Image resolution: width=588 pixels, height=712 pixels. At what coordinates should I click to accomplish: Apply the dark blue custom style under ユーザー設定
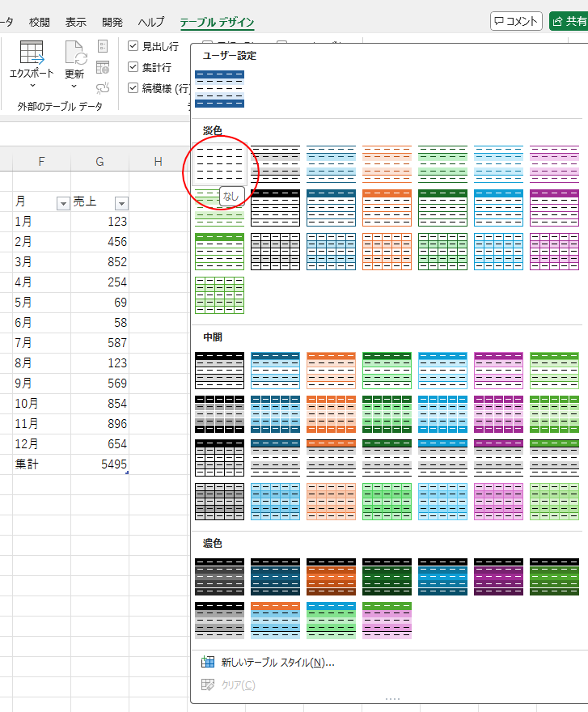pos(219,88)
